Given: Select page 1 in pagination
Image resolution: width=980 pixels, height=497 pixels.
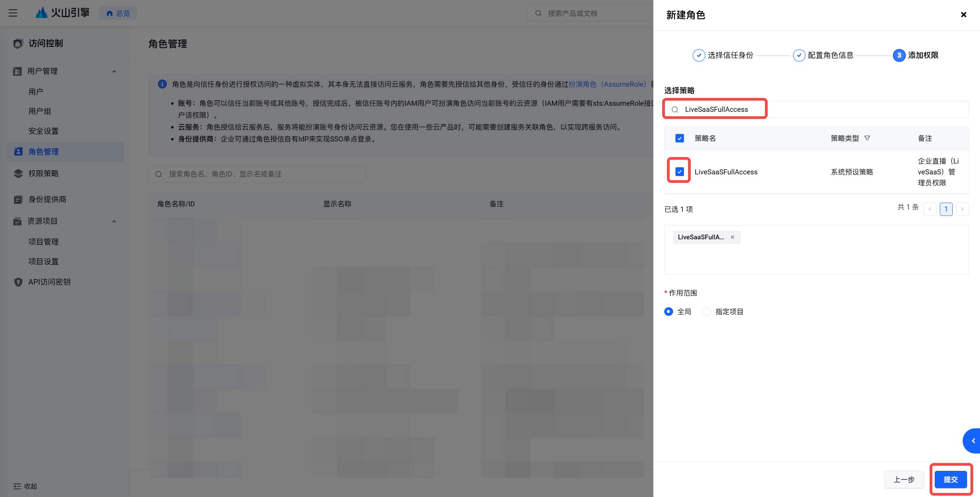Looking at the screenshot, I should click(x=946, y=209).
